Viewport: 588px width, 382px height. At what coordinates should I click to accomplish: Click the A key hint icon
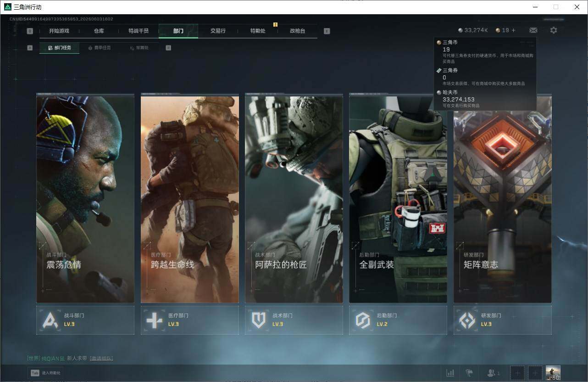(x=30, y=48)
